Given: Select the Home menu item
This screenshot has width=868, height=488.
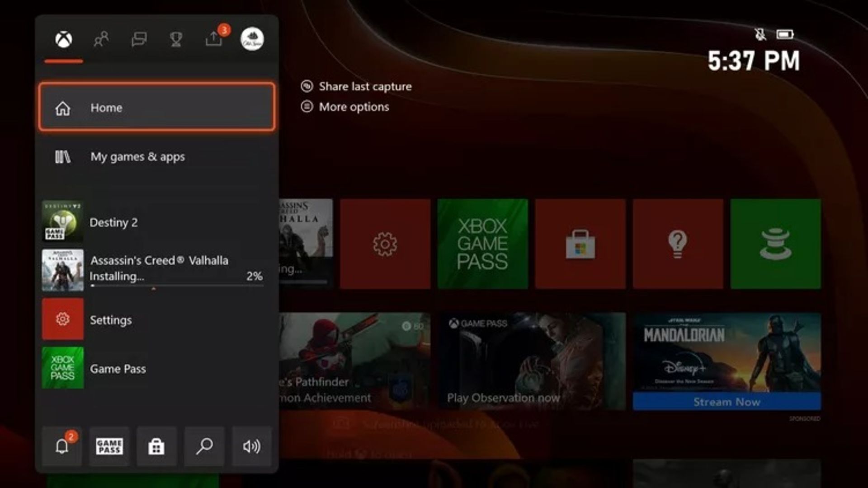Looking at the screenshot, I should (157, 108).
